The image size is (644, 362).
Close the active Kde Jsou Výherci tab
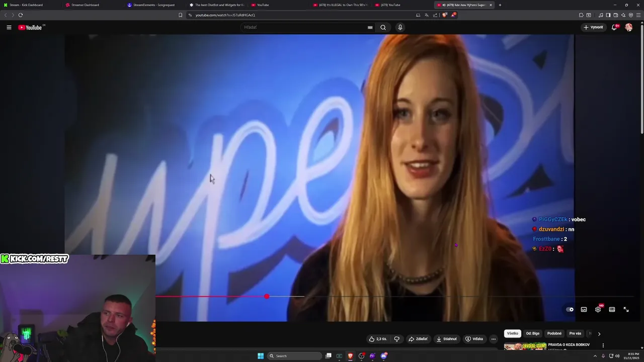click(x=491, y=5)
